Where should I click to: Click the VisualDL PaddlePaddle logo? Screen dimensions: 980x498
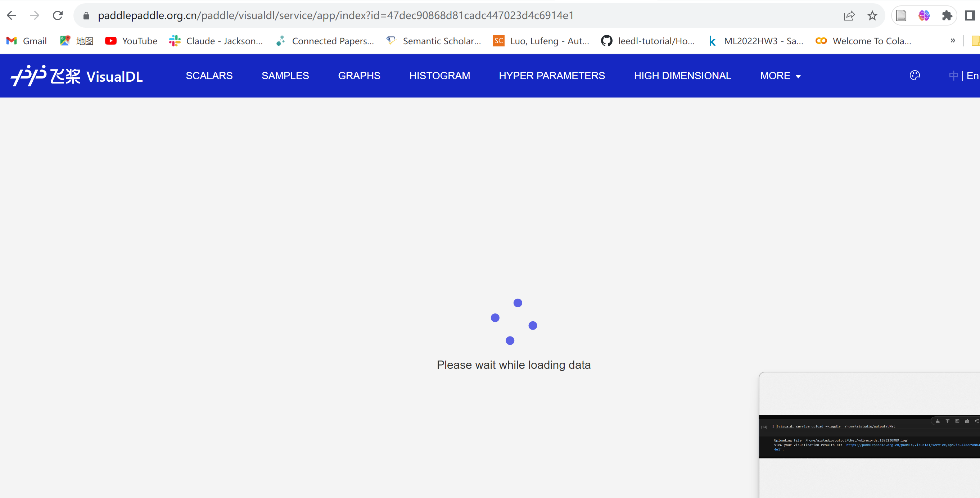pyautogui.click(x=77, y=76)
